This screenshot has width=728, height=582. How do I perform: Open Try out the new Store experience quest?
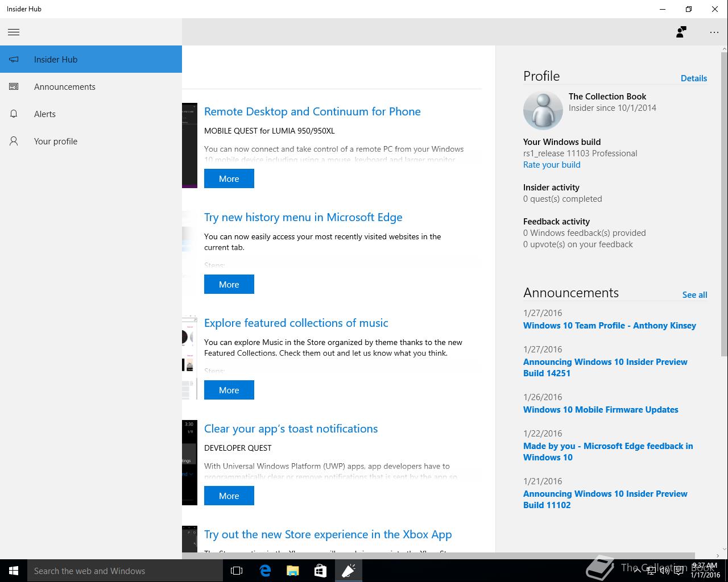(328, 534)
